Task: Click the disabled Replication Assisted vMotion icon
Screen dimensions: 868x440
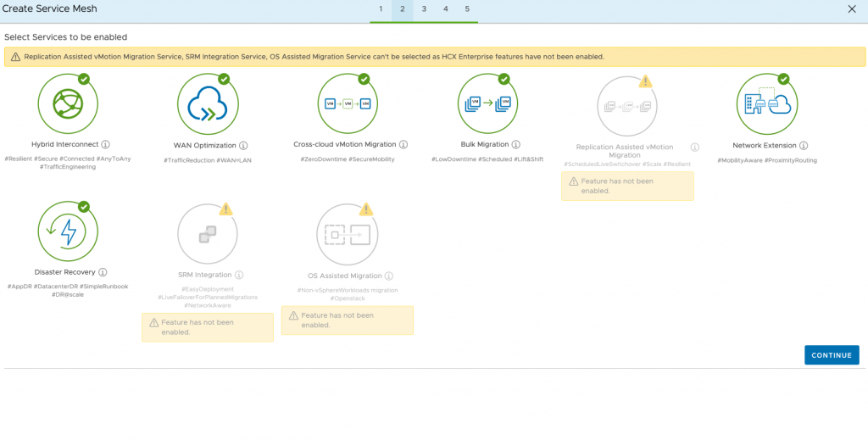Action: tap(627, 106)
